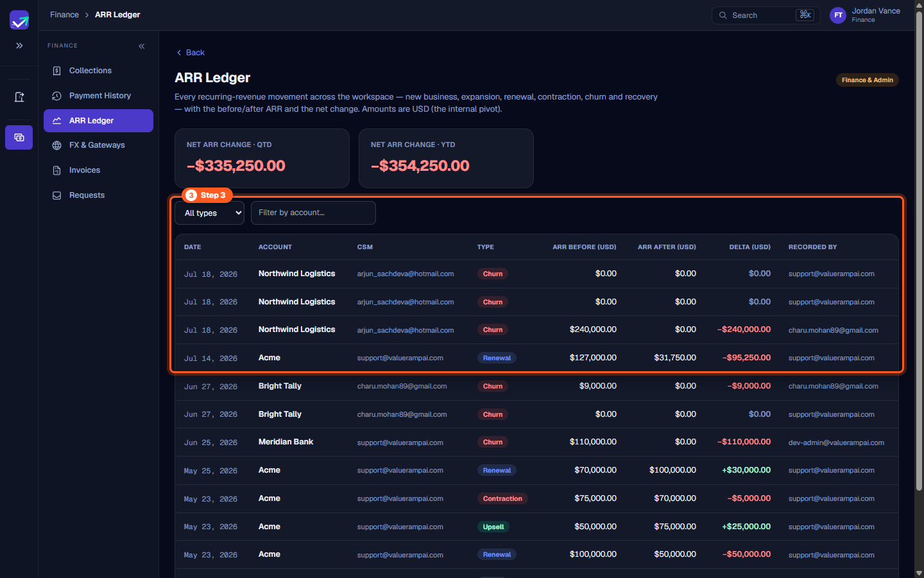The image size is (924, 578).
Task: Click the scrollbar down arrow
Action: 919,573
